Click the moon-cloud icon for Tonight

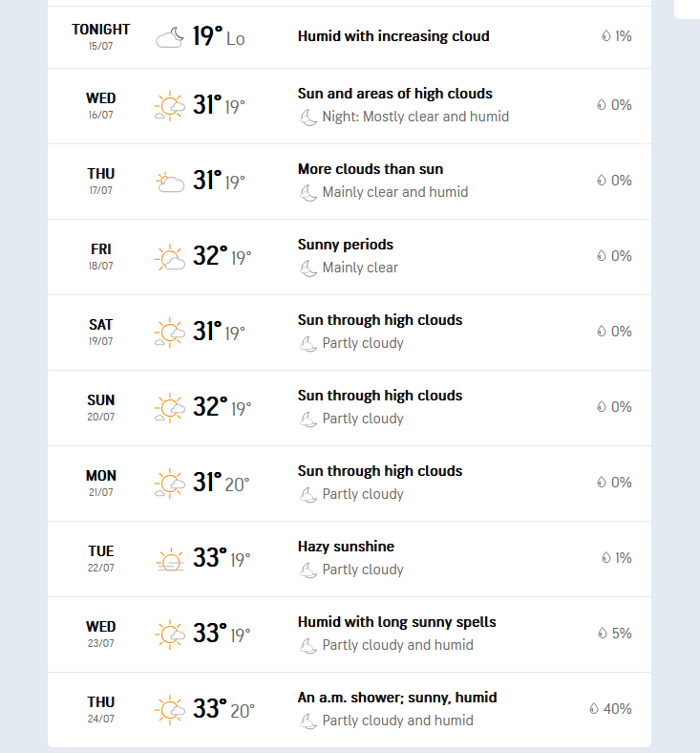(x=170, y=37)
